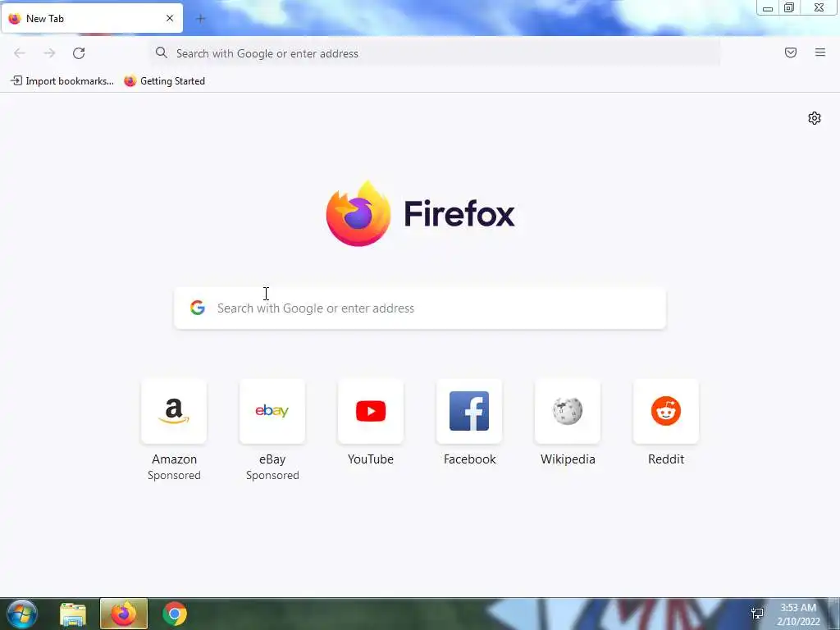Open the YouTube shortcut tile

coord(371,412)
